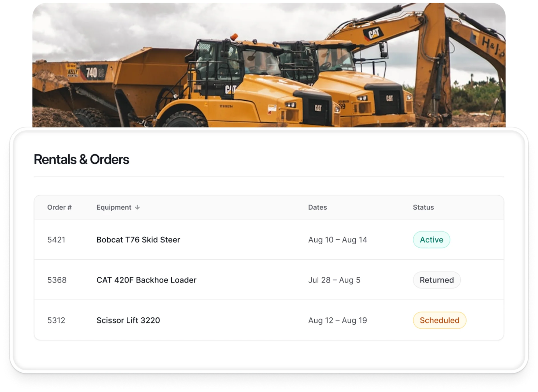The height and width of the screenshot is (392, 538).
Task: Click the Aug 10 – Aug 14 dates
Action: (x=337, y=240)
